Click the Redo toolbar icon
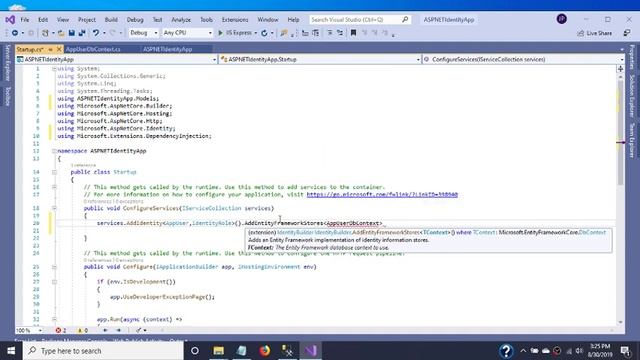This screenshot has height=360, width=640. [x=112, y=33]
